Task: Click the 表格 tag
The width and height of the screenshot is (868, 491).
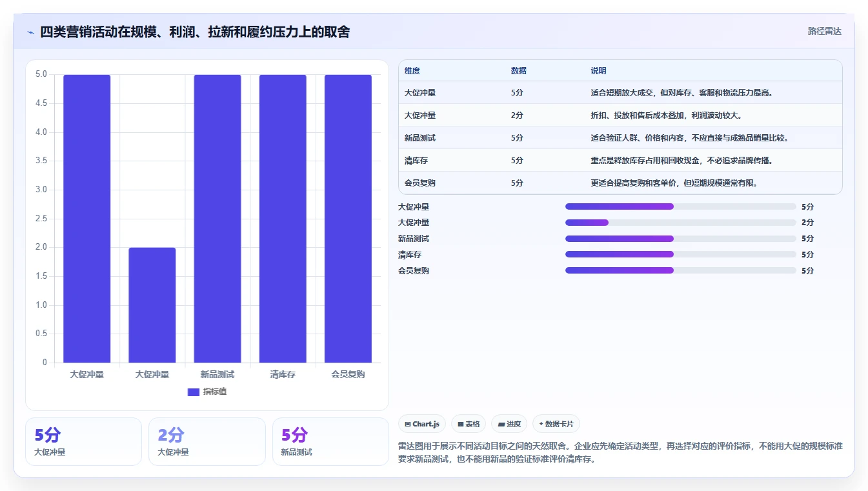Action: pos(469,424)
